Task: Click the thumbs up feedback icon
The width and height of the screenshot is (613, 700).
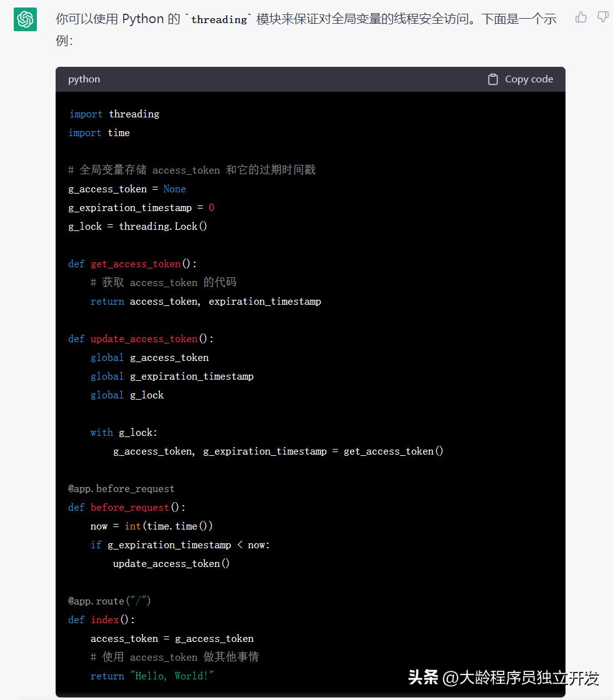Action: point(581,17)
